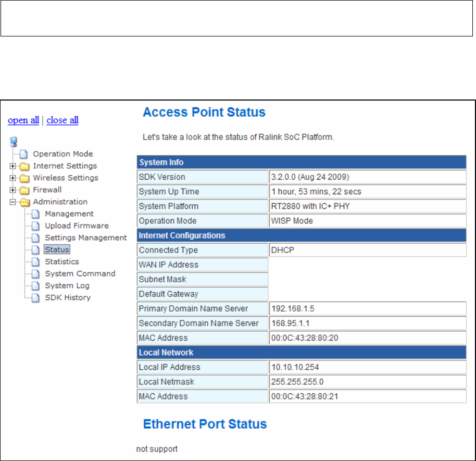Click the page icon beside System Log

[x=35, y=286]
